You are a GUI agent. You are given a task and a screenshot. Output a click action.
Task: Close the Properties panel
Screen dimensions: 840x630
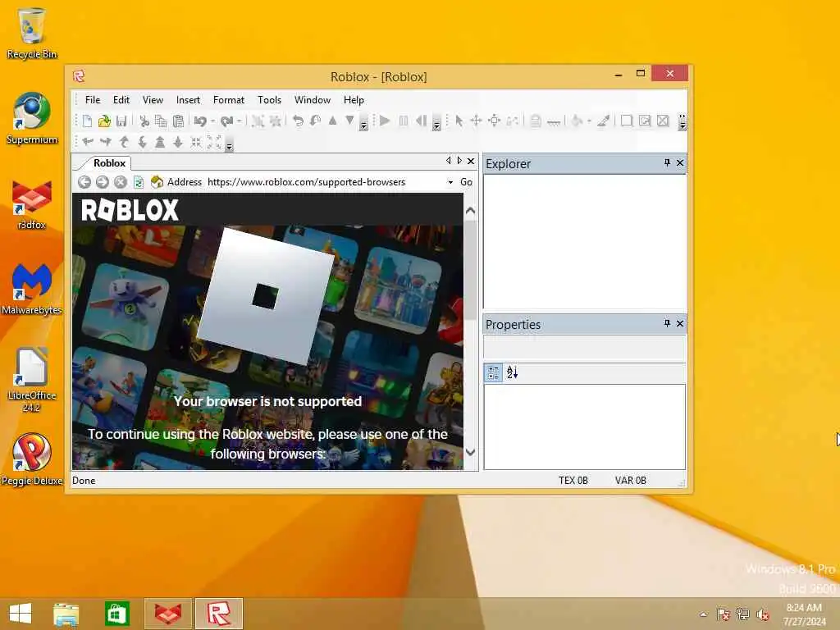(680, 323)
